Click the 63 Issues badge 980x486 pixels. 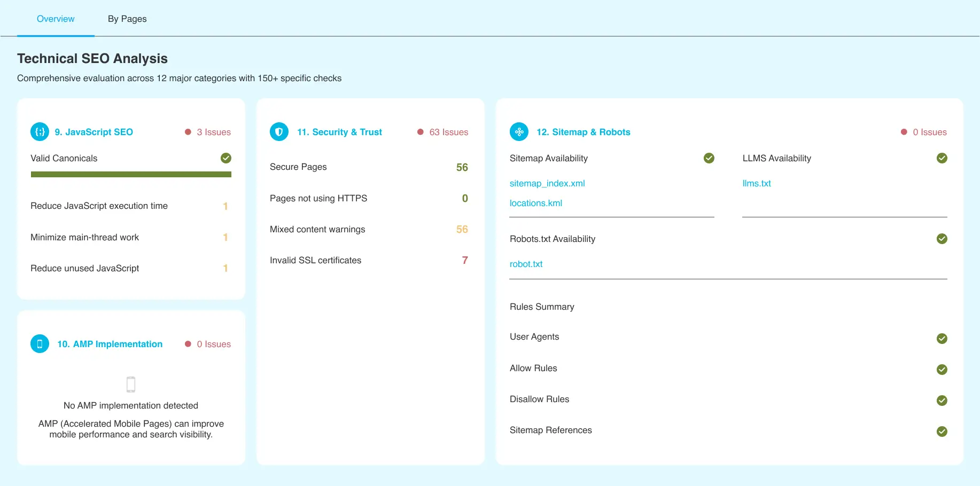click(443, 132)
